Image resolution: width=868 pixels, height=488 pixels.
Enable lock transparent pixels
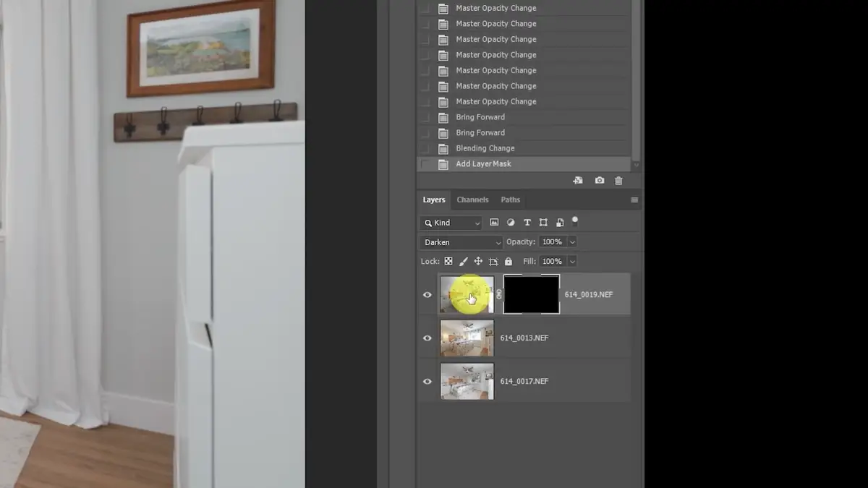coord(448,261)
